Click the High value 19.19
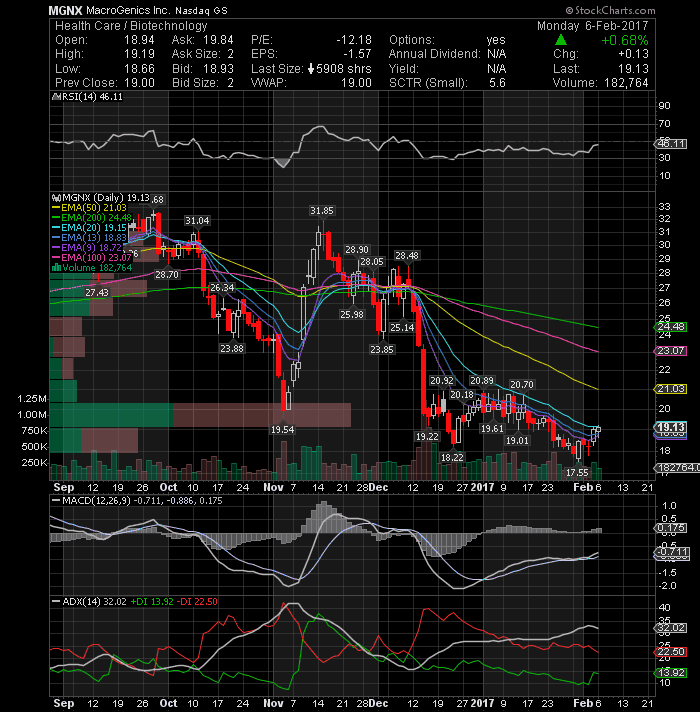The width and height of the screenshot is (700, 712). pos(139,54)
